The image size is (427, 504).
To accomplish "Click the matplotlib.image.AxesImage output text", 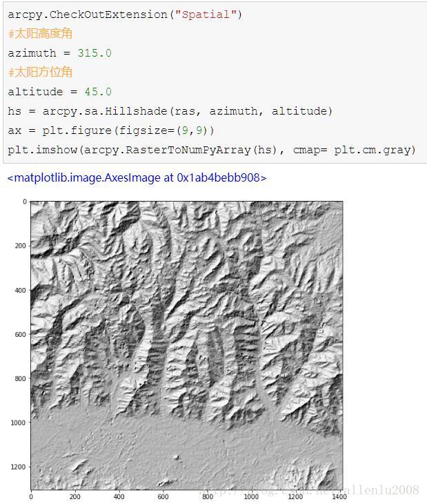I will (137, 177).
